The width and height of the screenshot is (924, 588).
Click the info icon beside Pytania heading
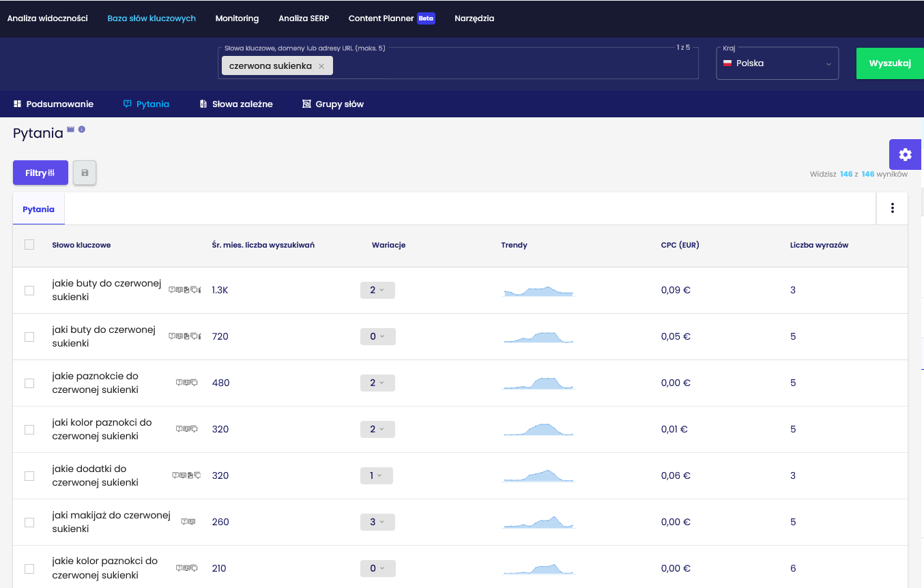click(x=82, y=129)
